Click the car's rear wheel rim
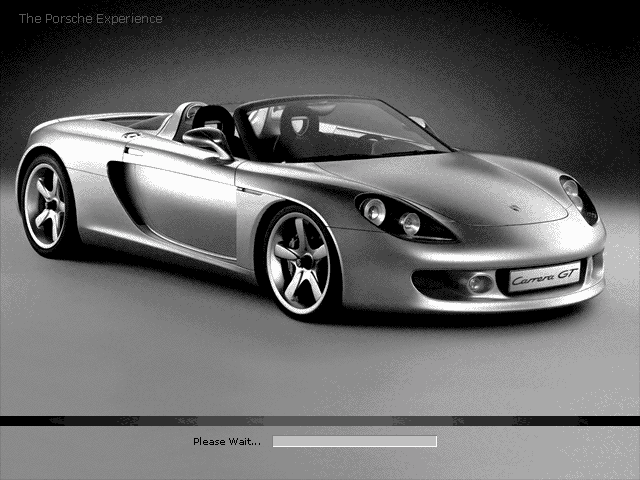640x480 pixels. pos(45,205)
